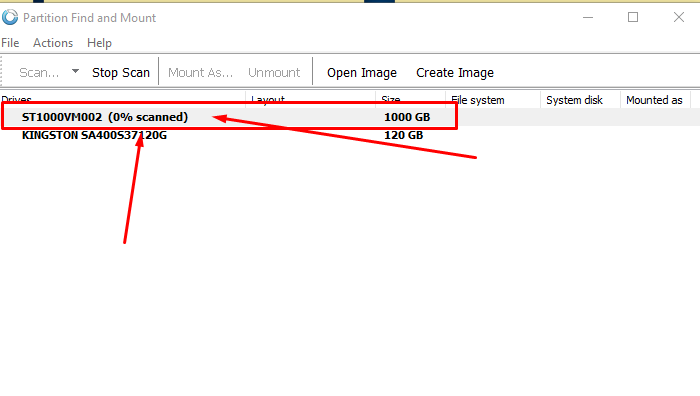Viewport: 700px width, 396px height.
Task: Click the Size column header
Action: (410, 100)
